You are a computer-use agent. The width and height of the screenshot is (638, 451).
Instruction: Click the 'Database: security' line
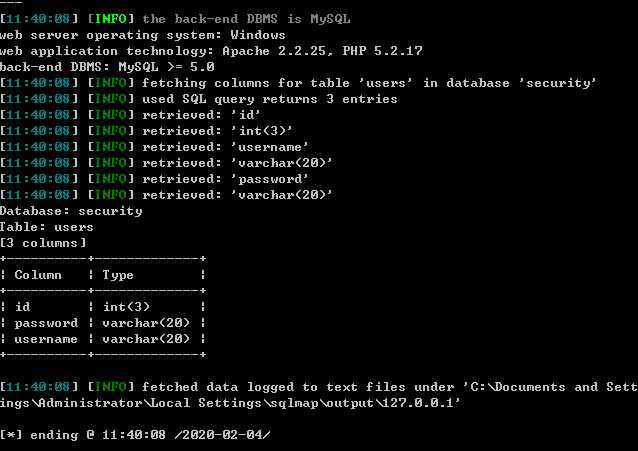tap(71, 211)
